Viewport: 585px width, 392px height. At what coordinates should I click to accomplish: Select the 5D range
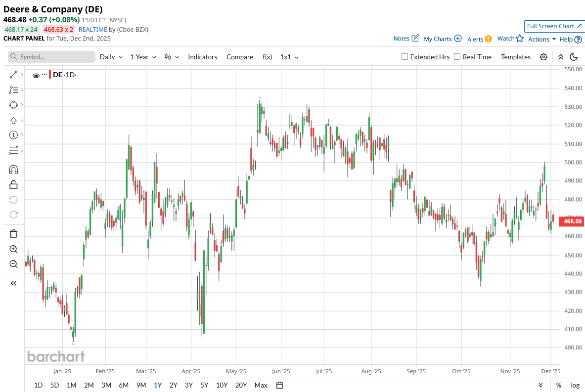tap(54, 385)
